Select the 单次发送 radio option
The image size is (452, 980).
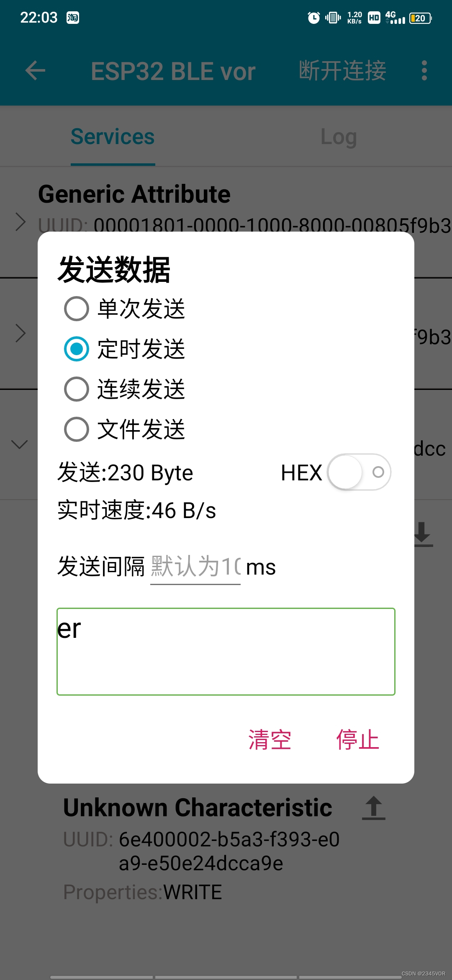pos(125,309)
